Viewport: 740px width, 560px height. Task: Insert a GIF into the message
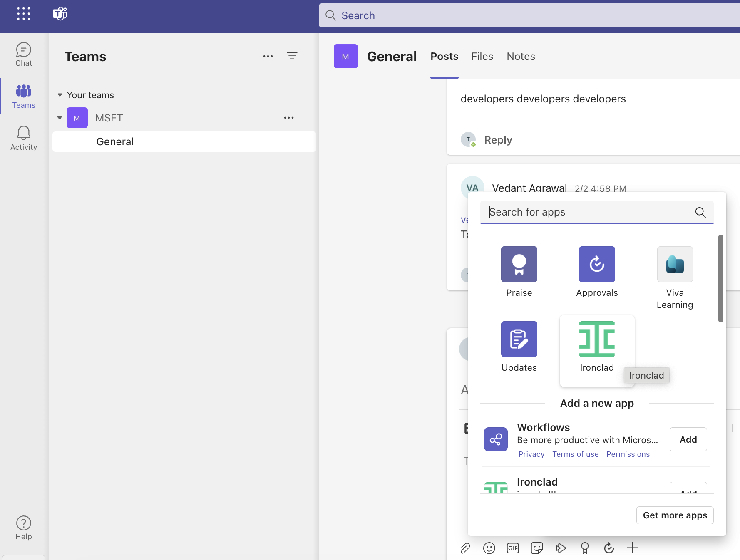(513, 548)
